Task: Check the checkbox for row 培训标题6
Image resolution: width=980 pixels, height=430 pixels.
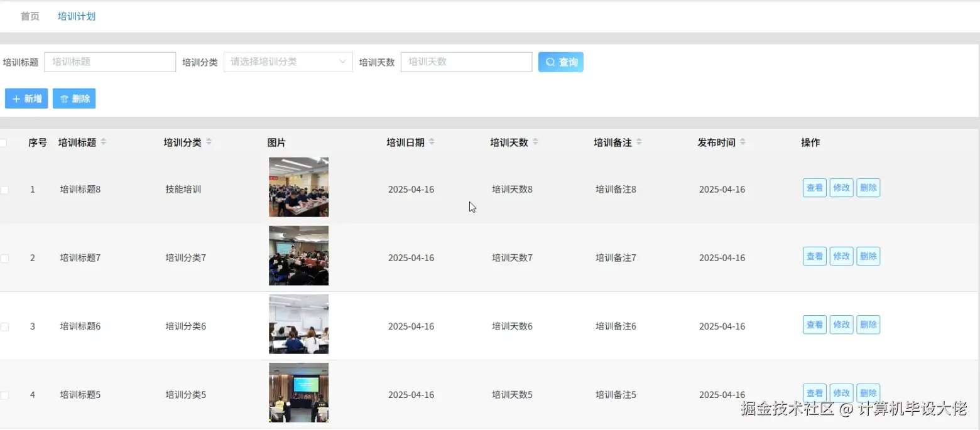Action: point(5,326)
